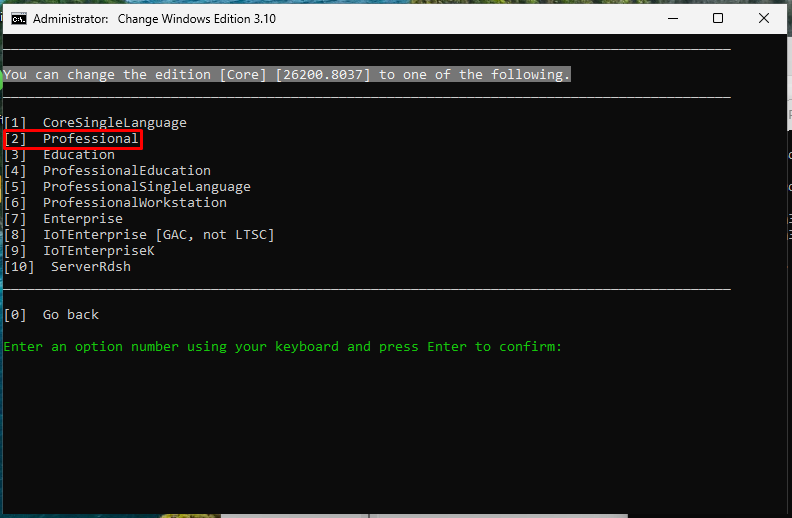
Task: Click the green 'Enter an option number' prompt
Action: pyautogui.click(x=282, y=347)
